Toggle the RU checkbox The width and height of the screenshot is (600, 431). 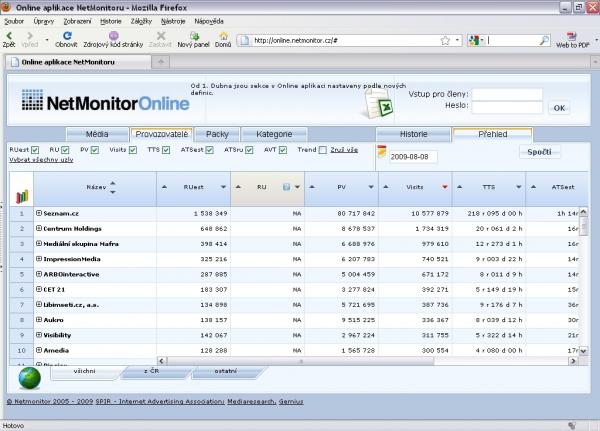(x=65, y=150)
